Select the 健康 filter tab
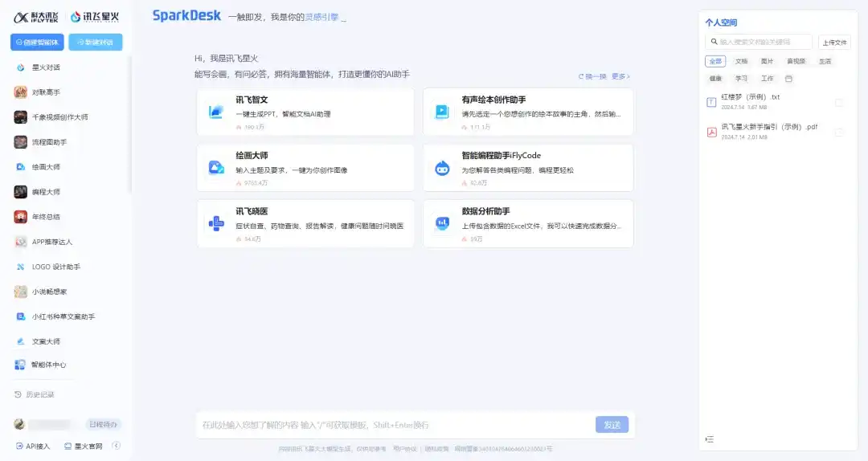Viewport: 868px width, 461px height. tap(715, 79)
